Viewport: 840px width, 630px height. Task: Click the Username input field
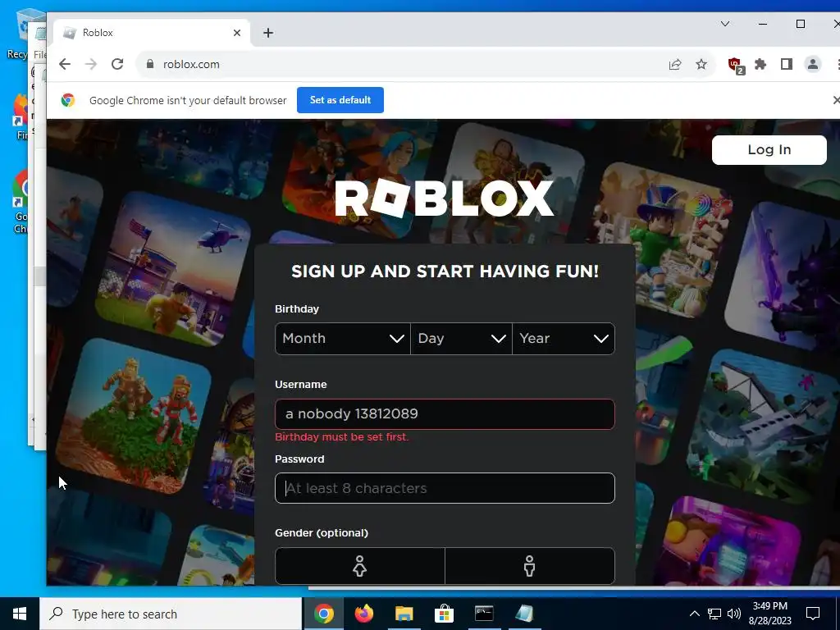coord(445,414)
